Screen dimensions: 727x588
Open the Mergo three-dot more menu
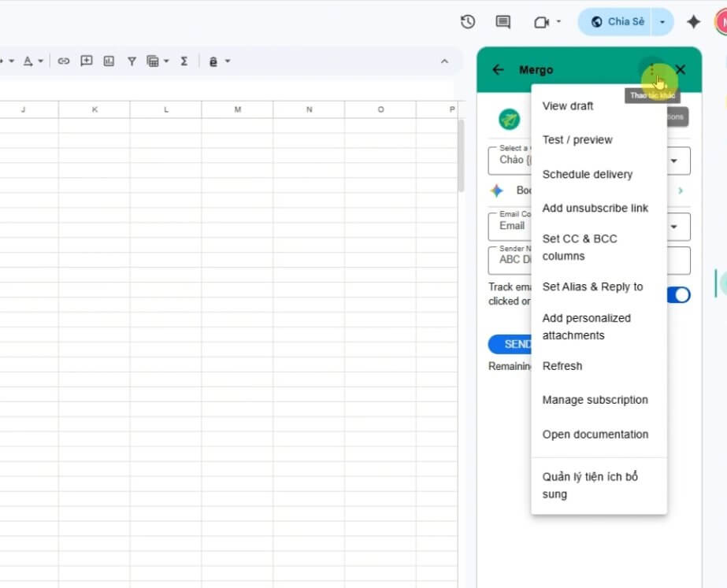point(652,70)
